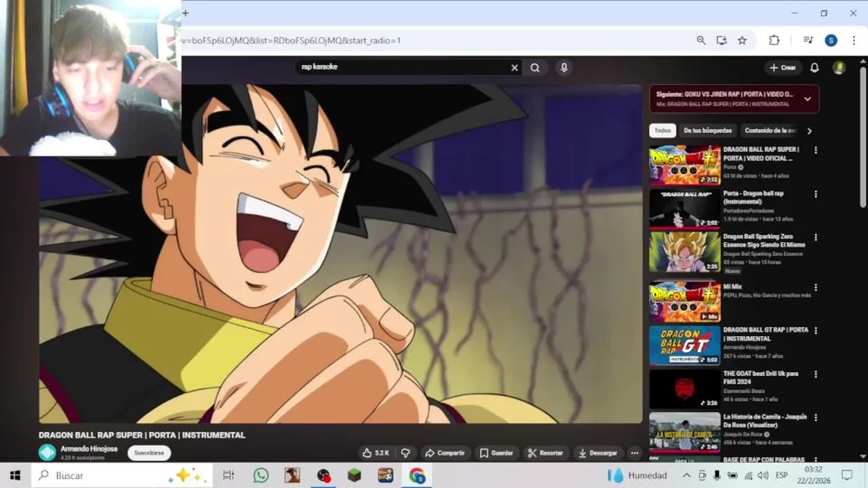Click the taskbar Buscar search box
This screenshot has width=868, height=488.
click(x=122, y=475)
